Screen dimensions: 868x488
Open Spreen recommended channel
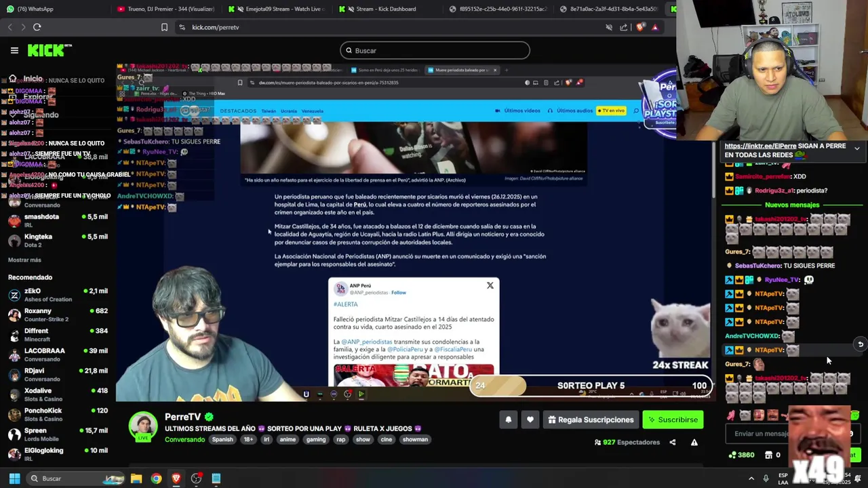(x=58, y=434)
